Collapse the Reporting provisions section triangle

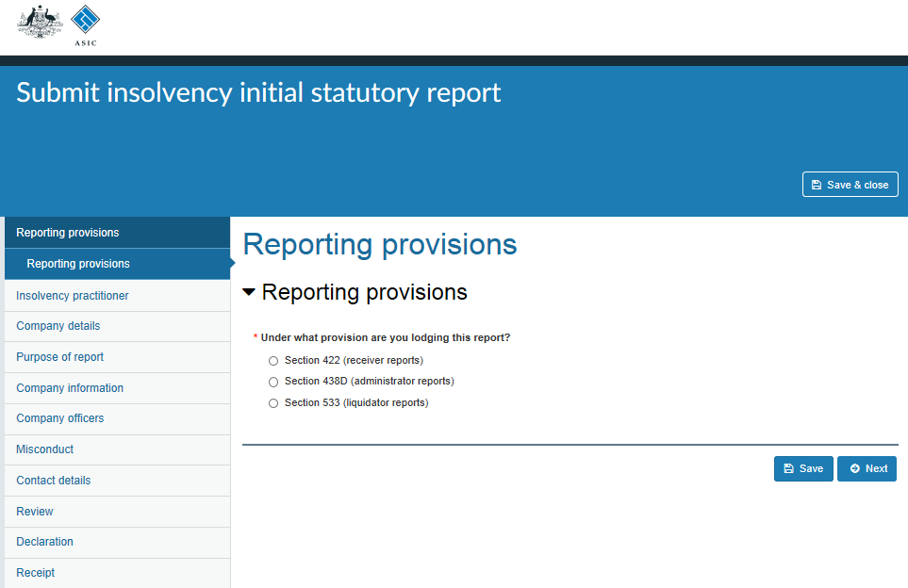(x=249, y=292)
